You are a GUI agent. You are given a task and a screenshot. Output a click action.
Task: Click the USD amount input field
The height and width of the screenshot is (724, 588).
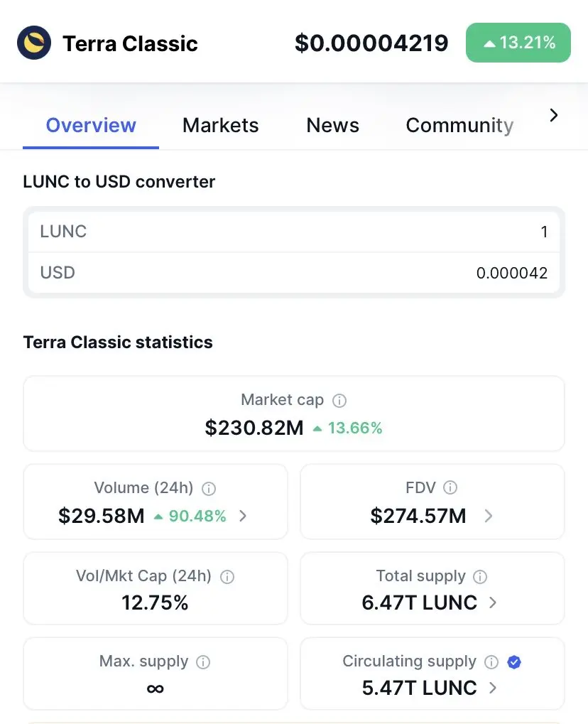(x=294, y=273)
